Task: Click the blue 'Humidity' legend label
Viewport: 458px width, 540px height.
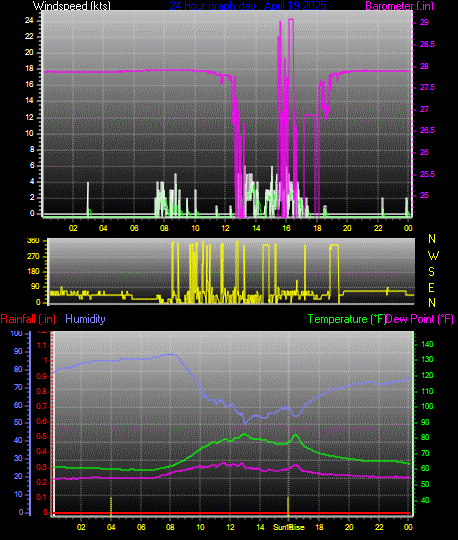Action: coord(85,319)
